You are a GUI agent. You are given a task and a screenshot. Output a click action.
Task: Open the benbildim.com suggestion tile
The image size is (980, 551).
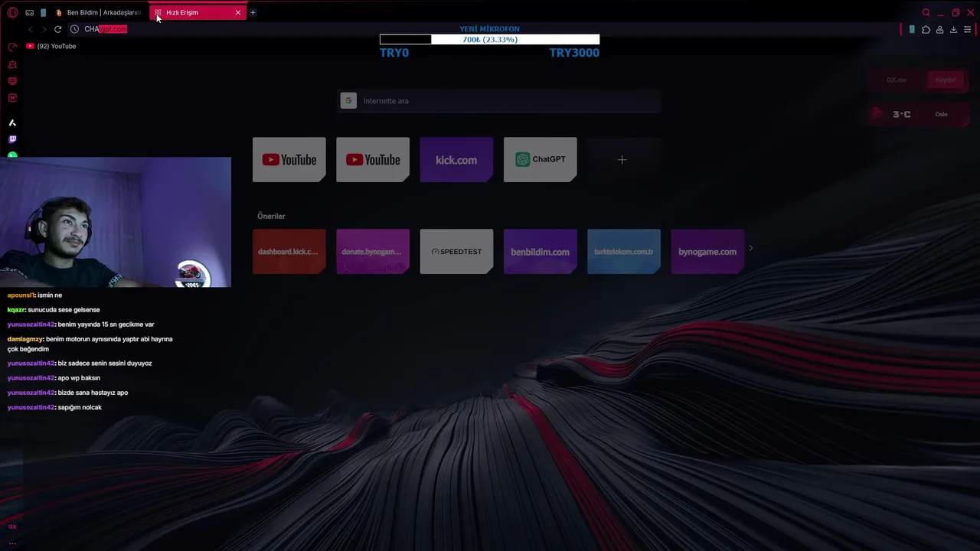click(x=540, y=252)
